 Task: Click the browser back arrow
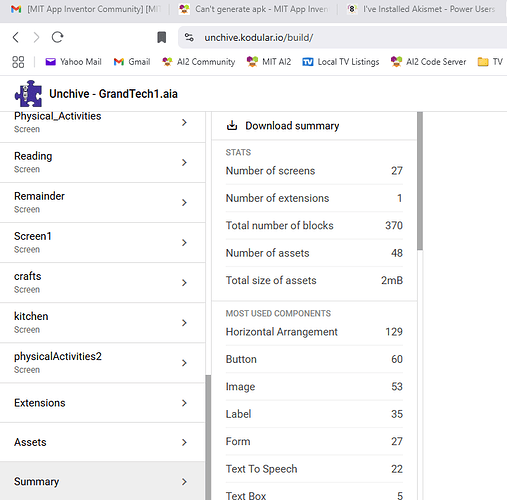pos(16,37)
